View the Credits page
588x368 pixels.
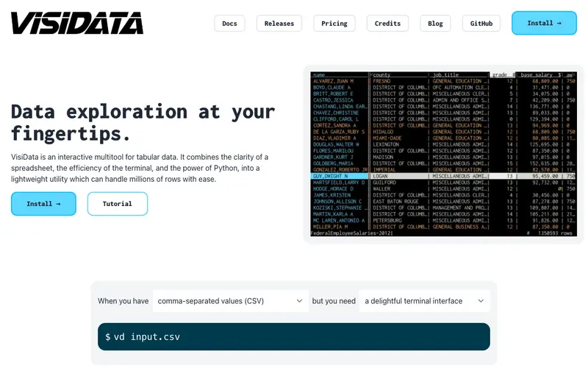(387, 24)
